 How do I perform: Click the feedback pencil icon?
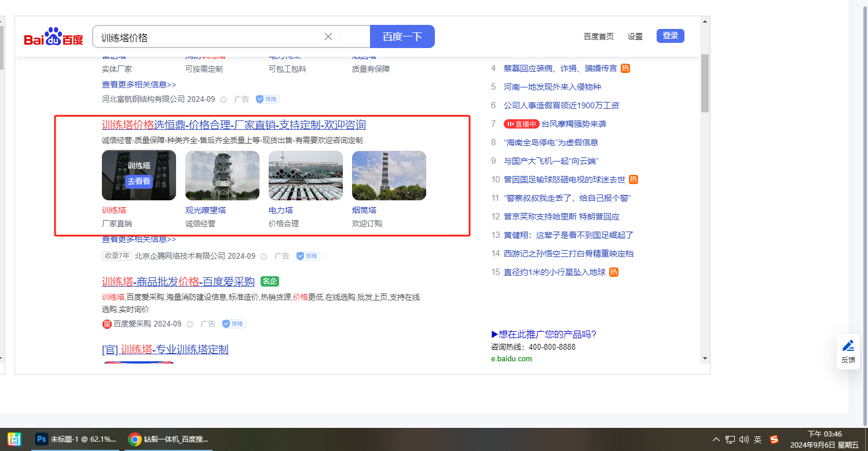pos(848,346)
